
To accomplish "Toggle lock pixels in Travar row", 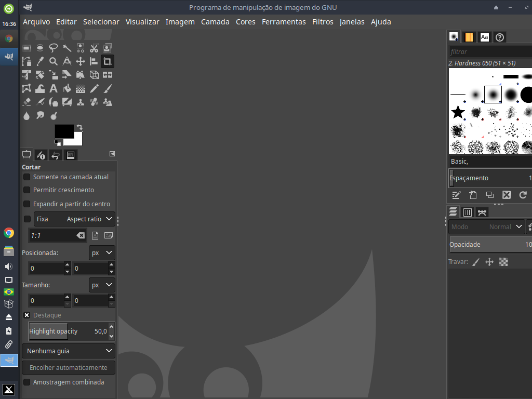I will 476,262.
